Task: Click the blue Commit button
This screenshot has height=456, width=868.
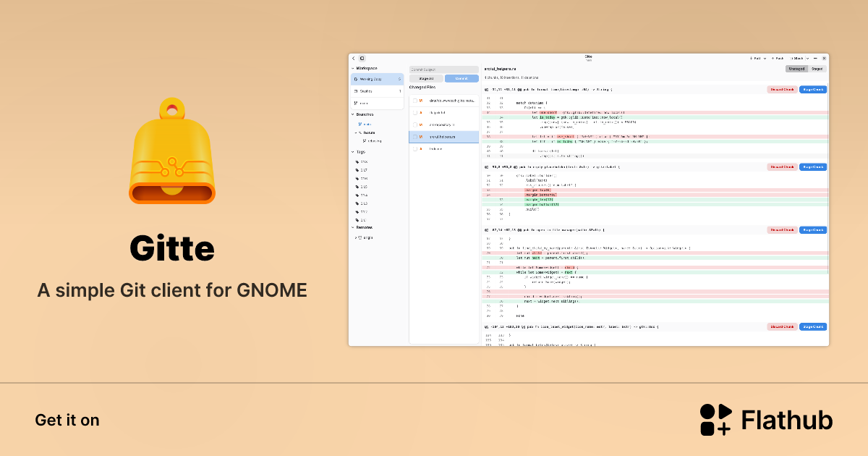Action: (x=461, y=78)
